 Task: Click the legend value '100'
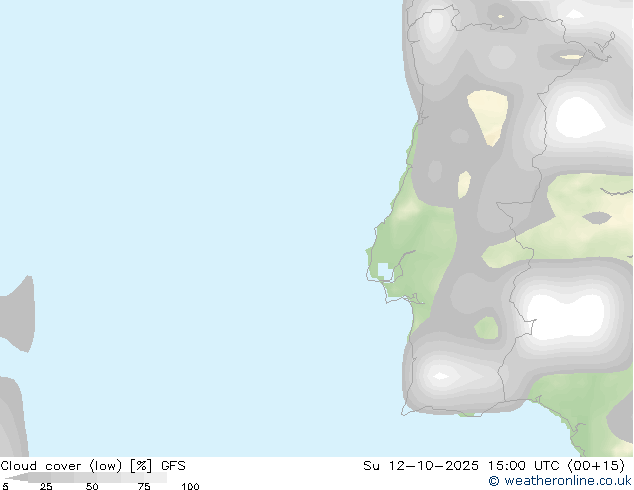[x=190, y=486]
